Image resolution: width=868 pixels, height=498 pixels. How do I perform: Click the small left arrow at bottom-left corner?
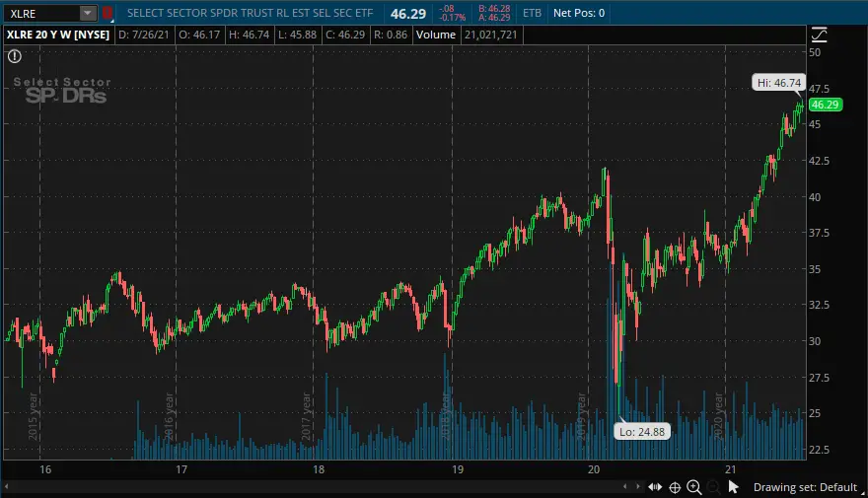(x=7, y=486)
